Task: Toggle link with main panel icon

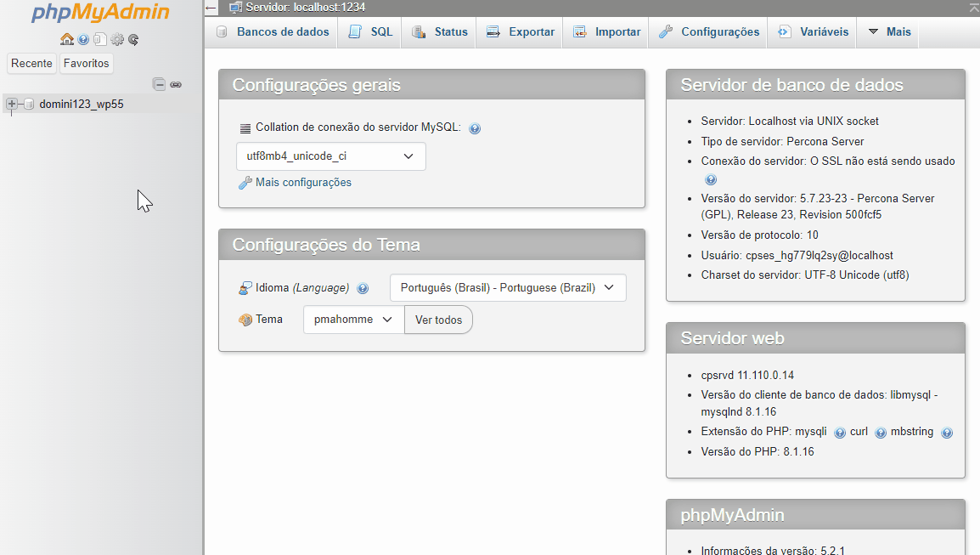Action: (x=176, y=84)
